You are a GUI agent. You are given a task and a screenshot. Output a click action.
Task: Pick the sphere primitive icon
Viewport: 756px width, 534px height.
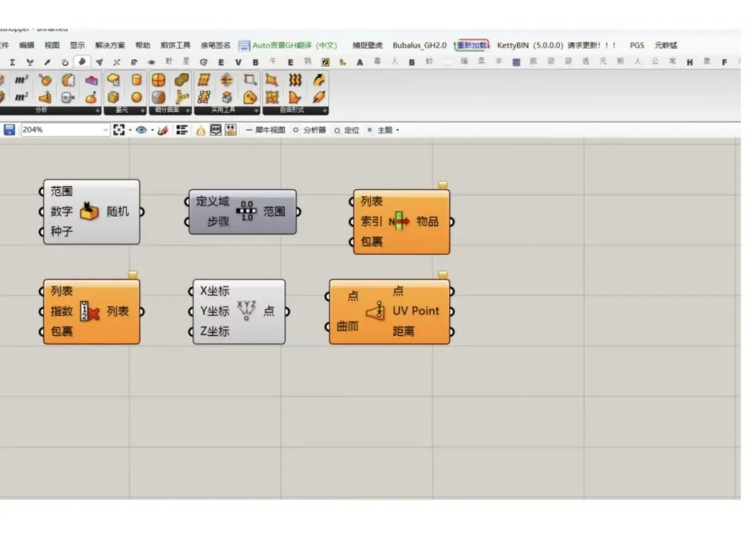click(137, 97)
